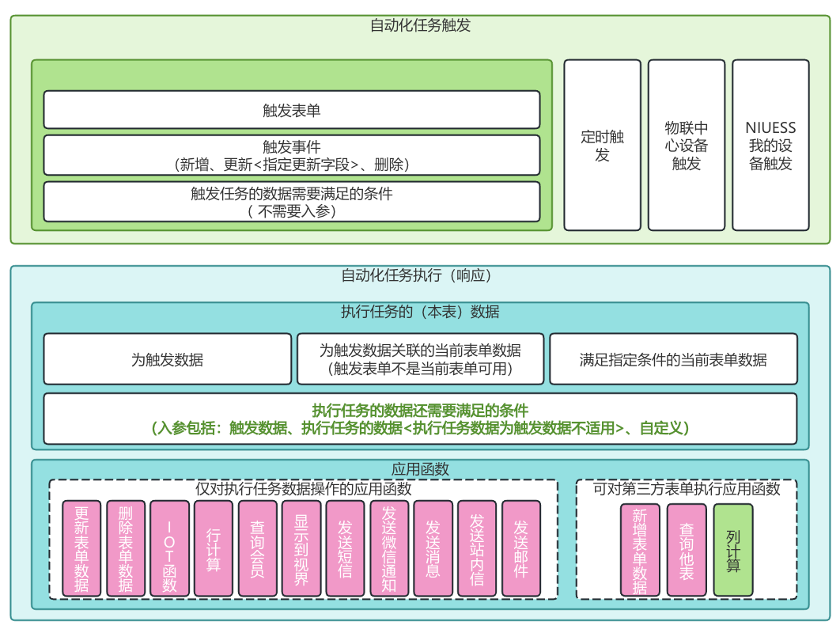Screen dimensions: 840x629
Task: Select the 触发事件 box
Action: 291,155
